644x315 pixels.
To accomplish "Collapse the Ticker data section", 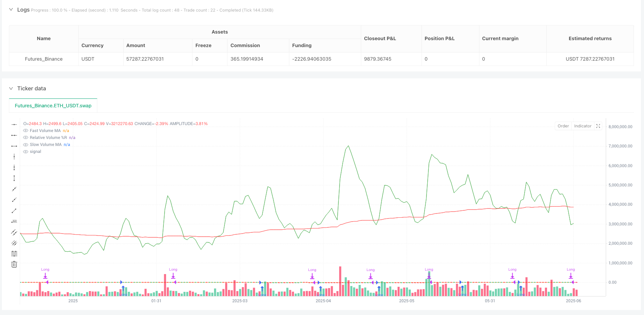I will click(11, 88).
